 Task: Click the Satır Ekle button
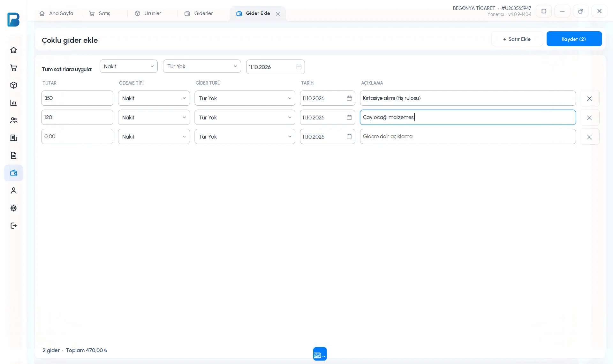click(x=517, y=39)
